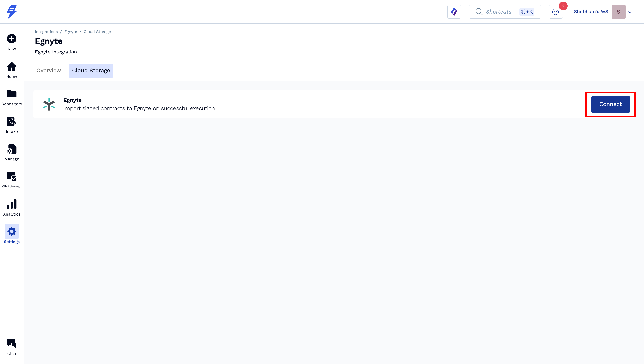Click the New plus icon in sidebar
Viewport: 644px width, 364px height.
[12, 39]
